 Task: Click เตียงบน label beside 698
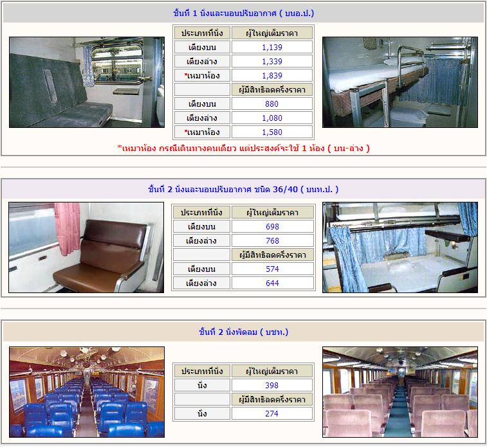pos(201,226)
